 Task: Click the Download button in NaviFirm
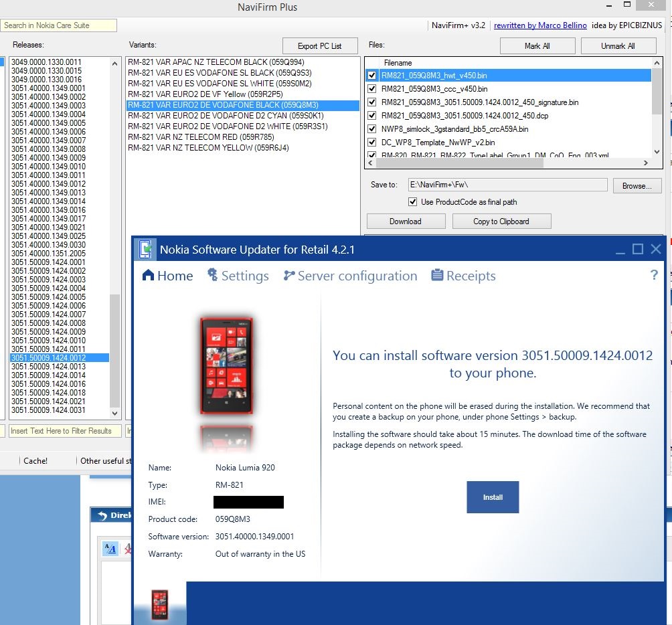406,221
